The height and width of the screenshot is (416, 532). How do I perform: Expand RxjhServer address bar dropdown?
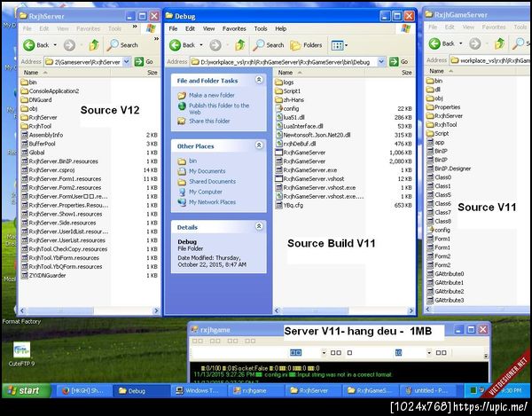tap(126, 62)
